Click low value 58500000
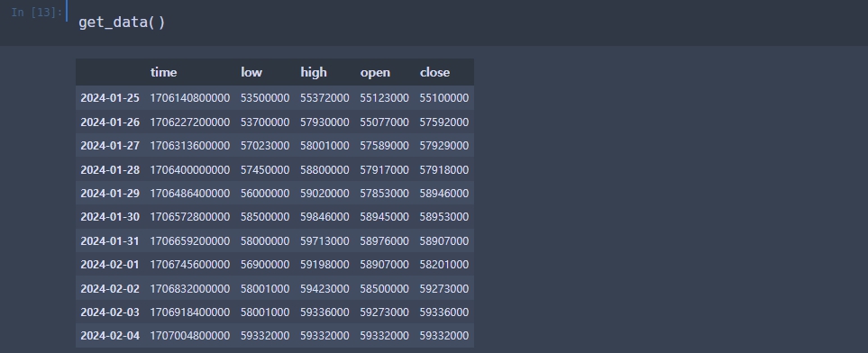Image resolution: width=868 pixels, height=353 pixels. coord(265,217)
